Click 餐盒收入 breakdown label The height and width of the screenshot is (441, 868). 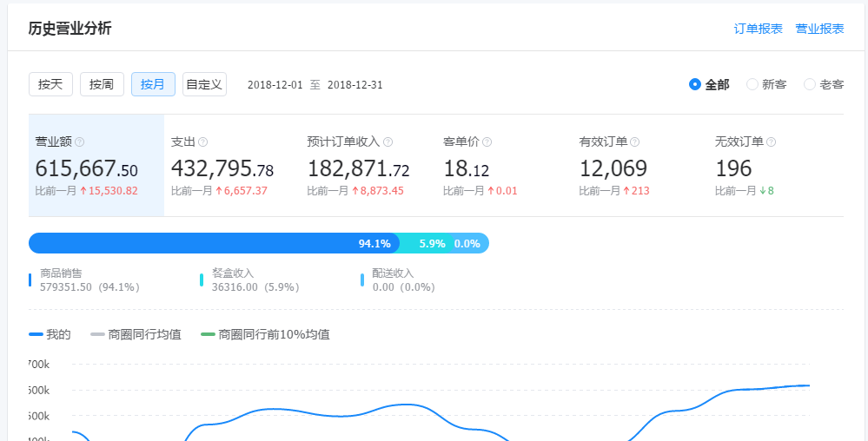(233, 273)
